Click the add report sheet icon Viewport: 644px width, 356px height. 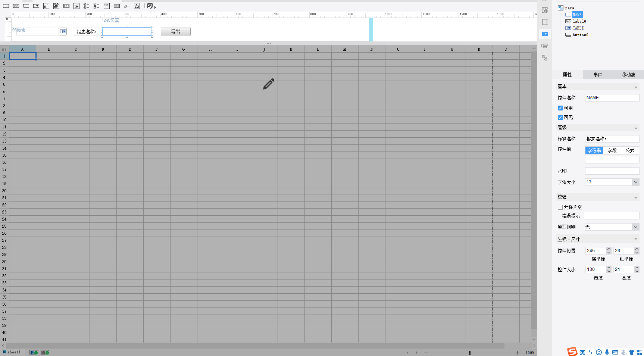34,352
